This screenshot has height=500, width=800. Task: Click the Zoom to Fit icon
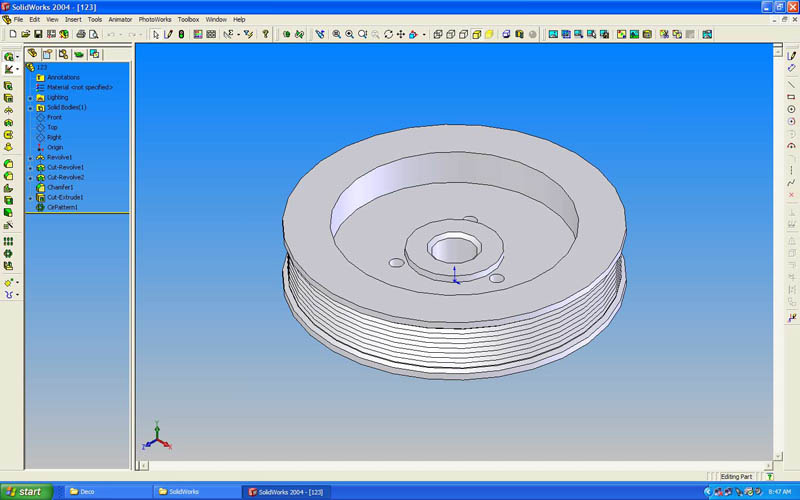click(x=337, y=34)
